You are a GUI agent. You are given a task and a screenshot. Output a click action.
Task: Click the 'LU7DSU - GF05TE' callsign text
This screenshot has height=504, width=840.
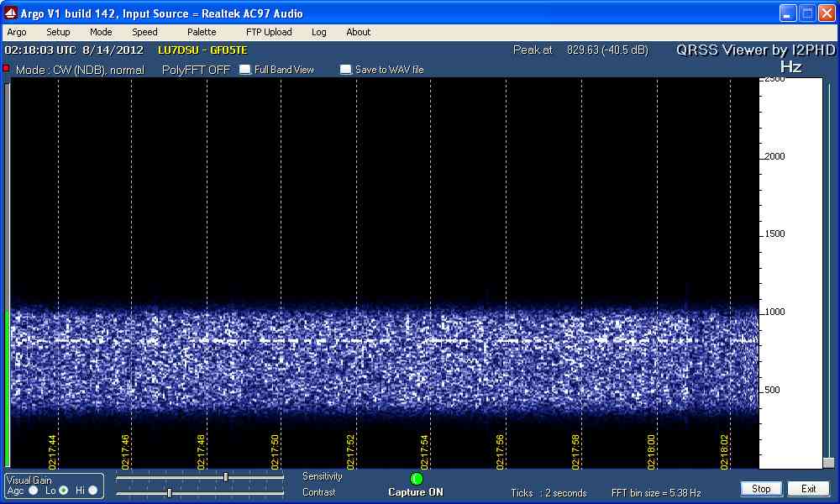(x=202, y=50)
